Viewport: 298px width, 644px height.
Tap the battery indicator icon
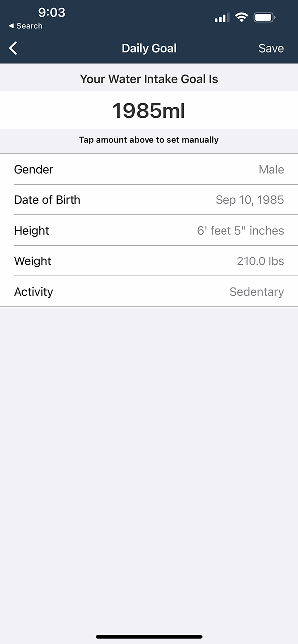[264, 18]
